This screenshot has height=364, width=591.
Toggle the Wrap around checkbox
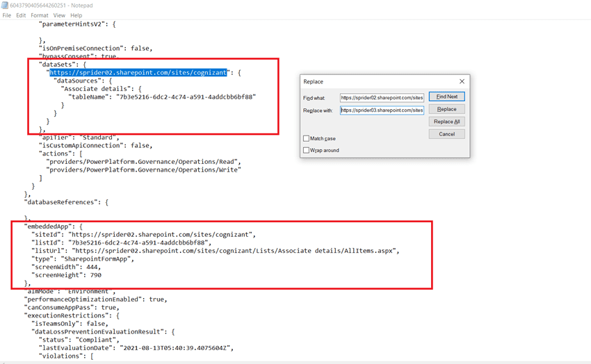[307, 150]
